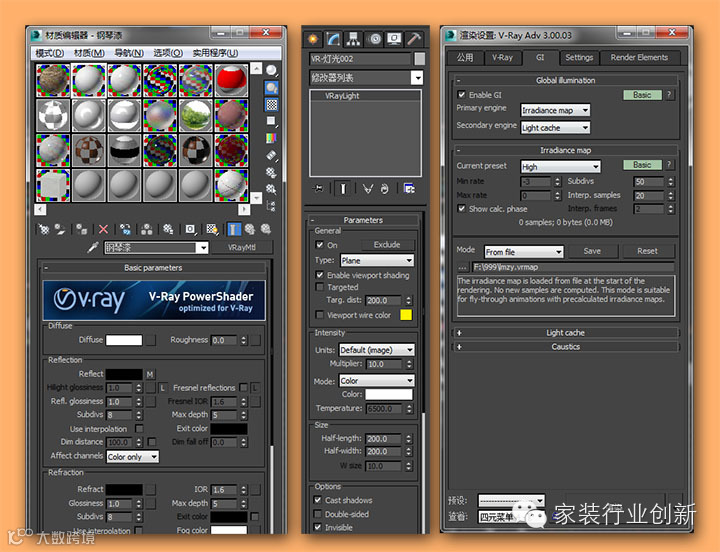Screen dimensions: 720x552
Task: Expand the Light cache rollout
Action: pyautogui.click(x=566, y=332)
